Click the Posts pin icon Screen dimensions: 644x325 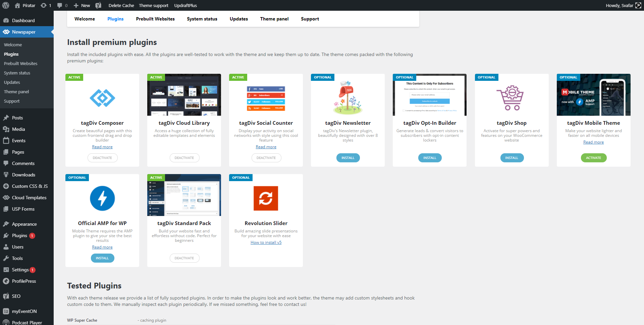point(6,118)
